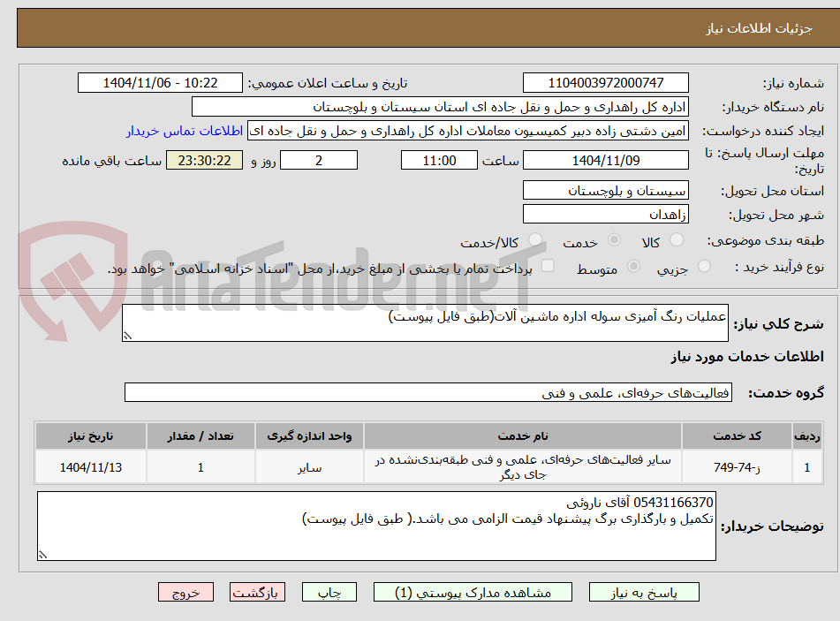
Task: Click the توضیحات خریدار buyer notes textarea
Action: tap(376, 526)
